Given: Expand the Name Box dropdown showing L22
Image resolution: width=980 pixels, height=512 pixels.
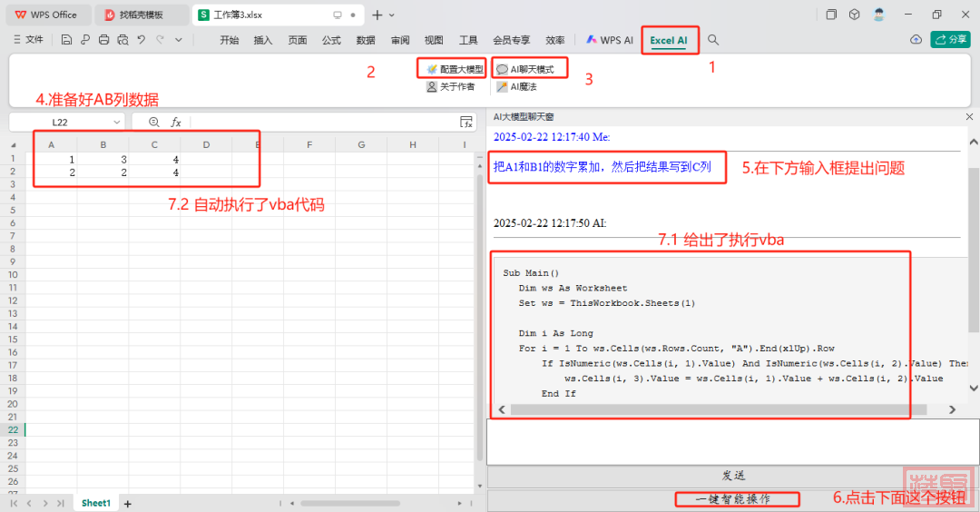Looking at the screenshot, I should coord(117,122).
